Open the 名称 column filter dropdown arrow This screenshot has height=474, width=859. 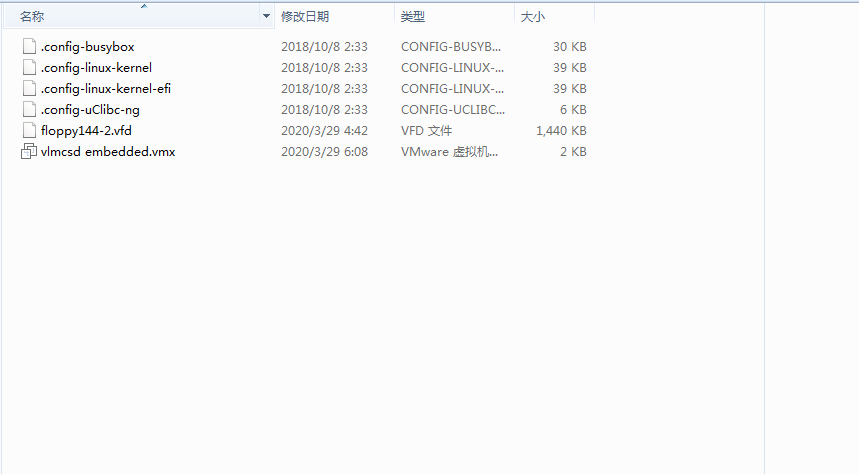[266, 16]
